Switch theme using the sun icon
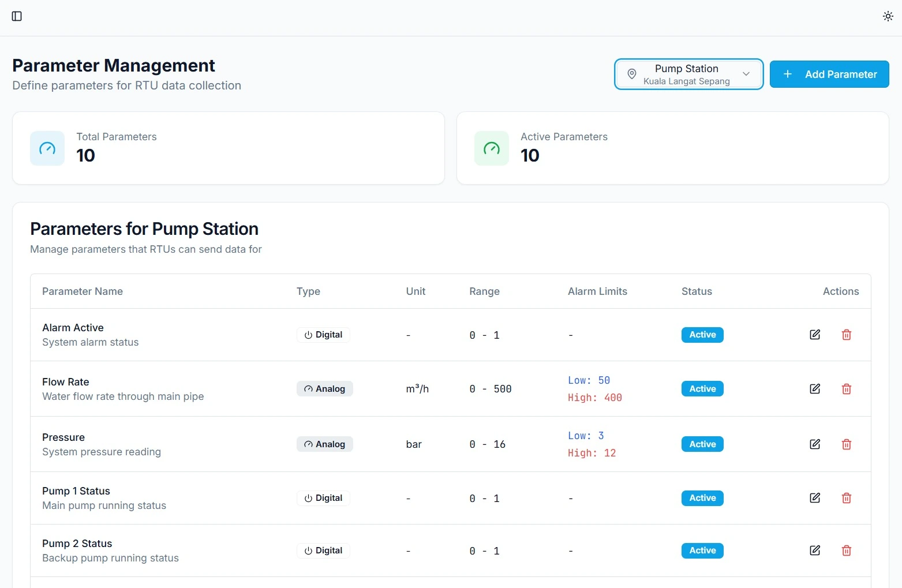Viewport: 902px width, 588px height. [888, 16]
